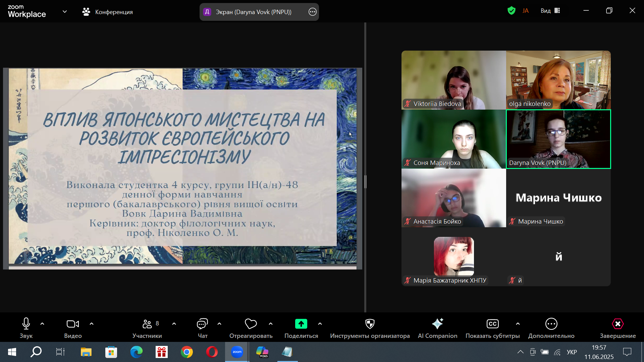Select Анастасія Бойко video tile
This screenshot has height=362, width=644.
(x=453, y=198)
